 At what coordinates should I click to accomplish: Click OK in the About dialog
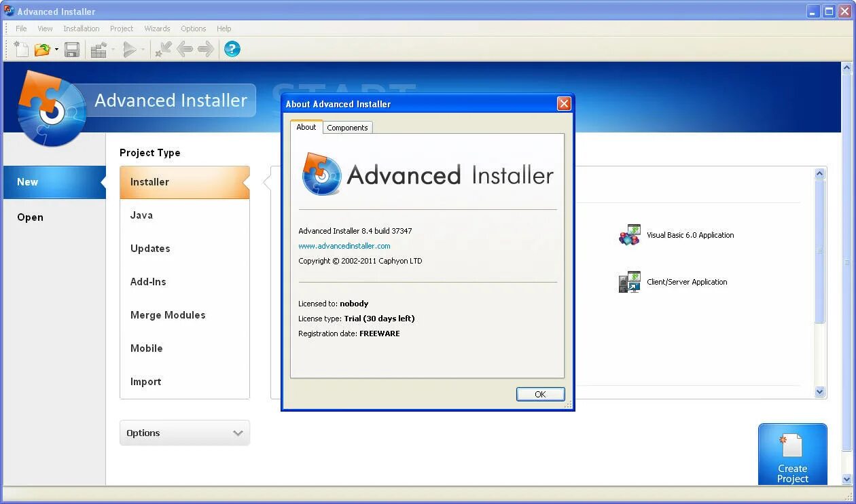coord(540,394)
